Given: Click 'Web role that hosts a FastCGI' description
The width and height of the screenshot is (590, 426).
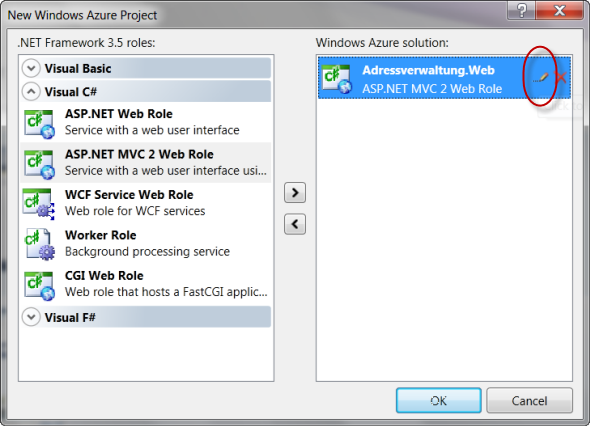Looking at the screenshot, I should coord(166,292).
